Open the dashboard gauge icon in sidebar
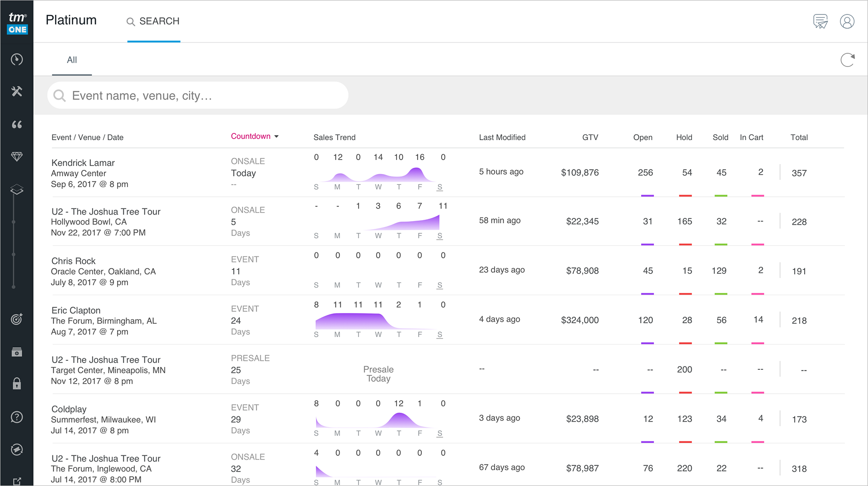 pos(17,60)
